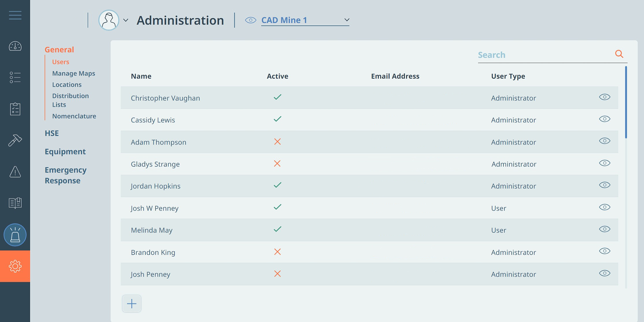This screenshot has height=322, width=644.
Task: Click the add user plus button
Action: [132, 304]
